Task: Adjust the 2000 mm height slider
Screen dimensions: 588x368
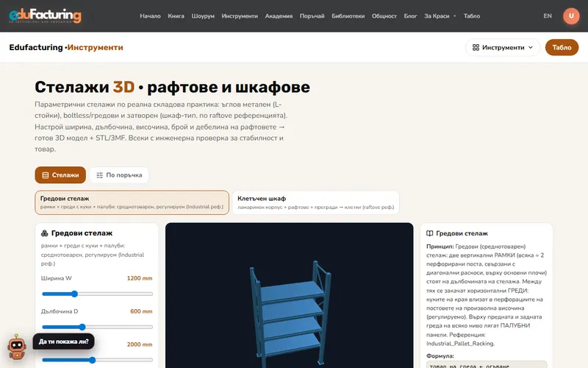Action: tap(97, 360)
